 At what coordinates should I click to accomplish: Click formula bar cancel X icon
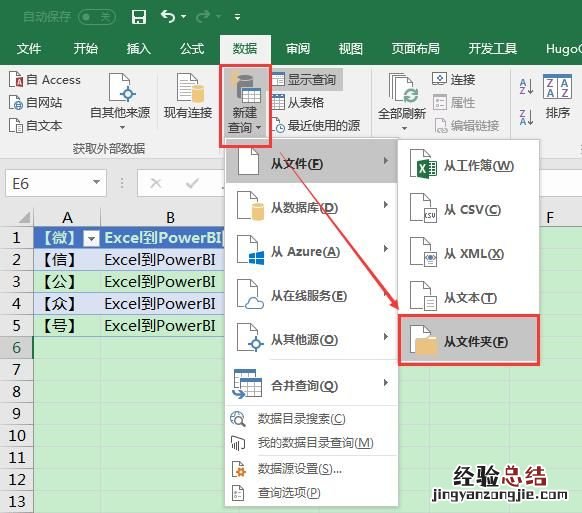156,183
